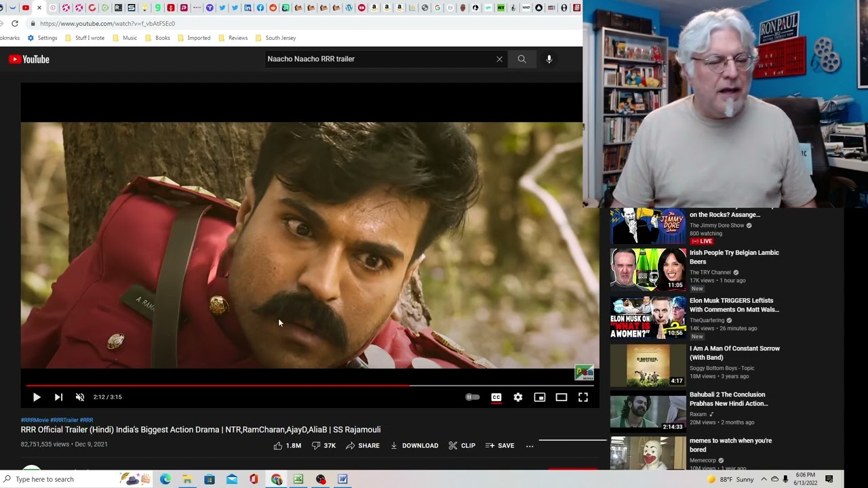This screenshot has width=868, height=488.
Task: Click the SHARE button
Action: (x=363, y=445)
